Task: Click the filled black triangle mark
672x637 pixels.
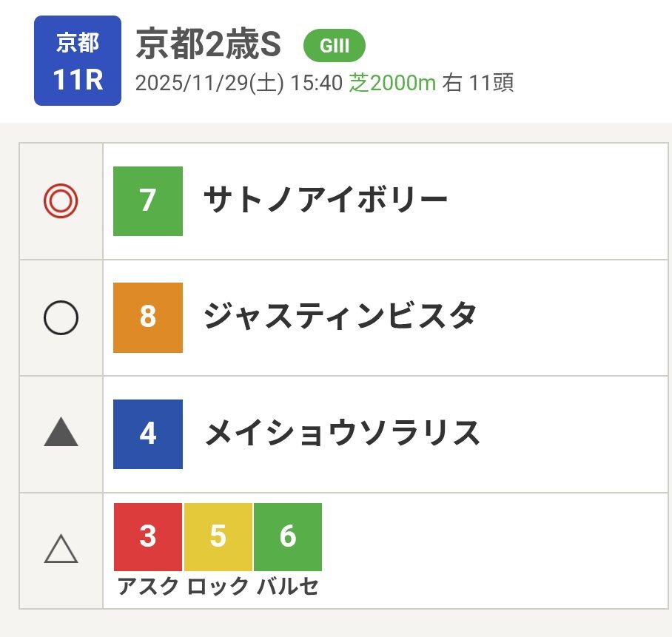Action: 61,434
